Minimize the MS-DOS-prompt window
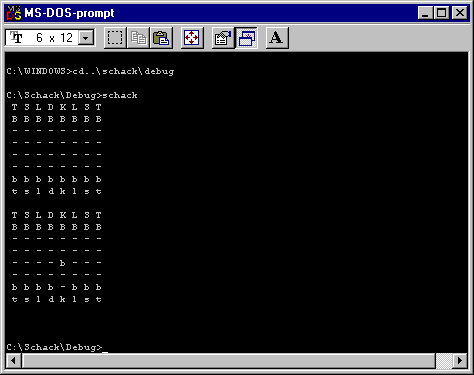 pyautogui.click(x=426, y=13)
